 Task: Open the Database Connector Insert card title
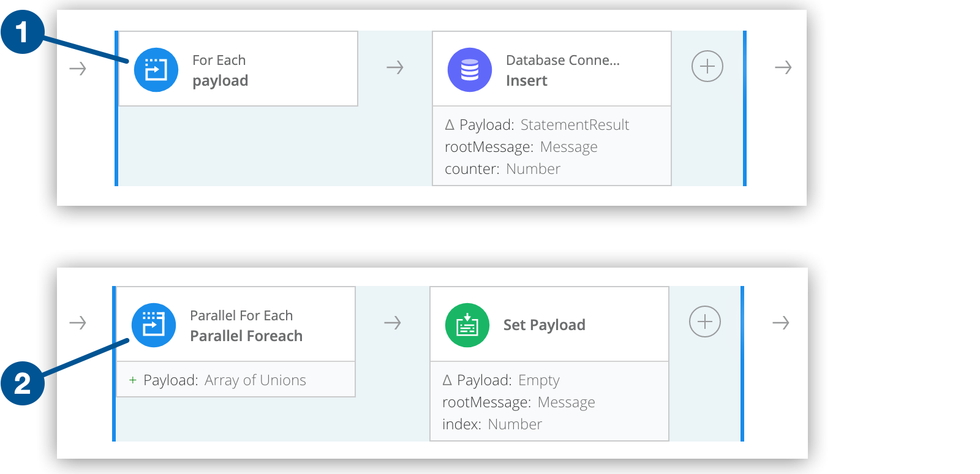click(562, 70)
